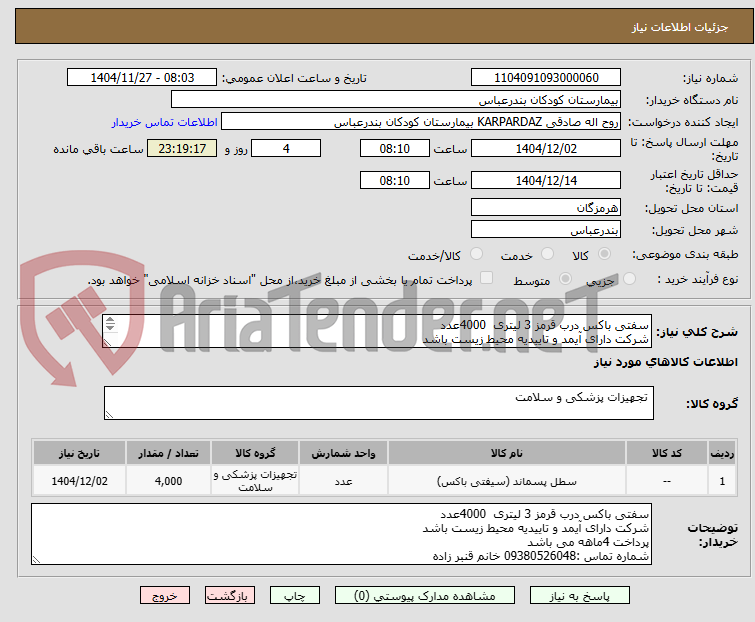Image resolution: width=755 pixels, height=622 pixels.
Task: Click the توضیحات خریدار description textbox
Action: 341,534
